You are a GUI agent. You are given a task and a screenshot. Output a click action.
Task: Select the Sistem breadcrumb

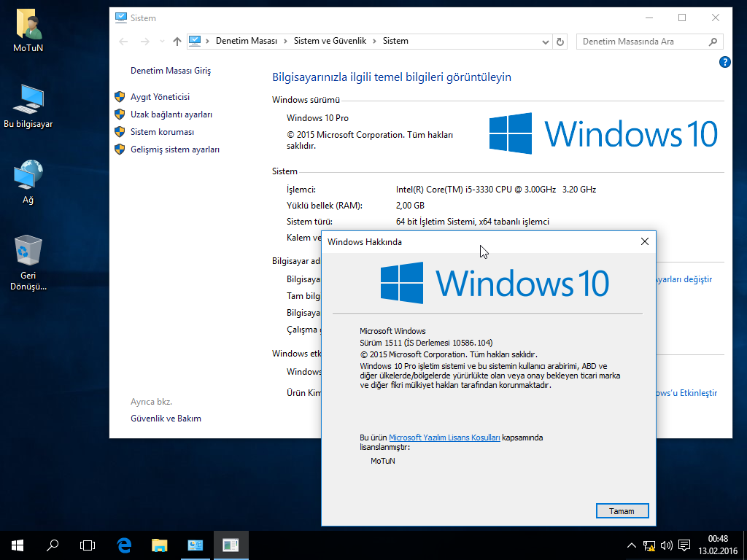tap(395, 41)
